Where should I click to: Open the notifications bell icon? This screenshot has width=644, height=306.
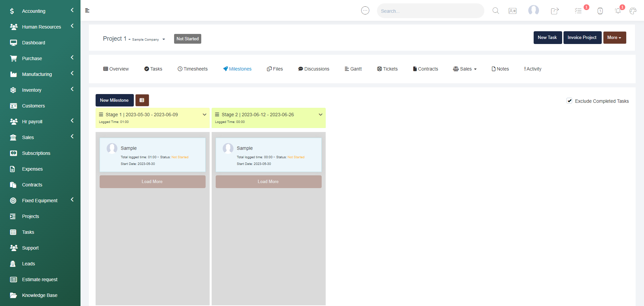coord(618,11)
